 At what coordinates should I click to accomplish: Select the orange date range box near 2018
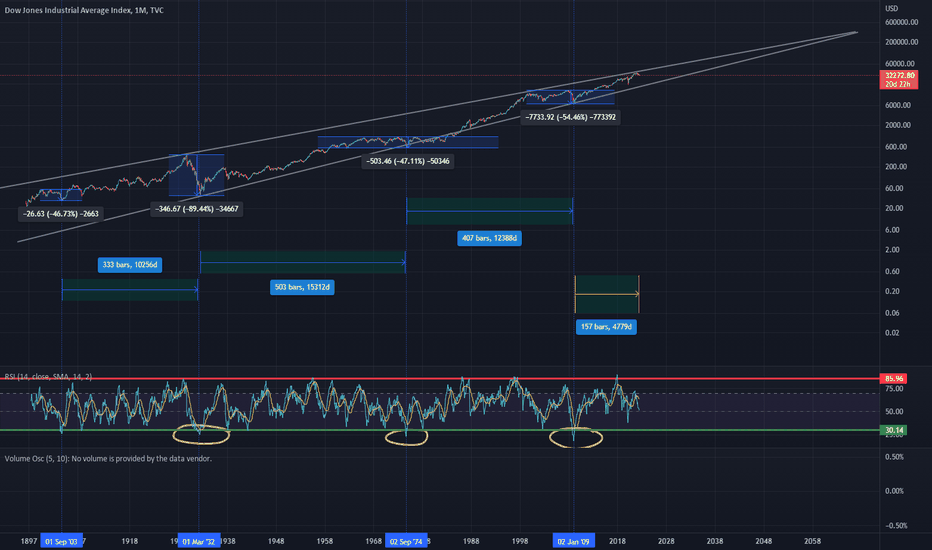[607, 294]
